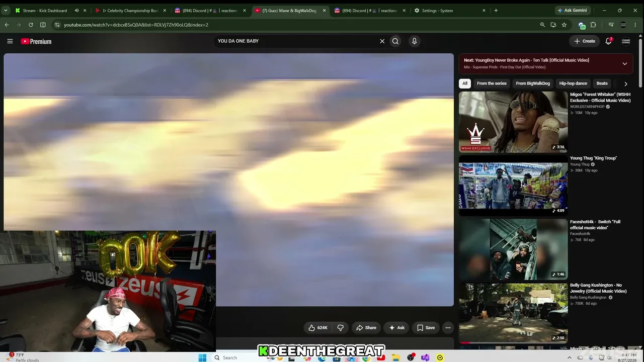Visit the WORLDSTARHIPHOP channel
The height and width of the screenshot is (362, 644).
[x=587, y=107]
